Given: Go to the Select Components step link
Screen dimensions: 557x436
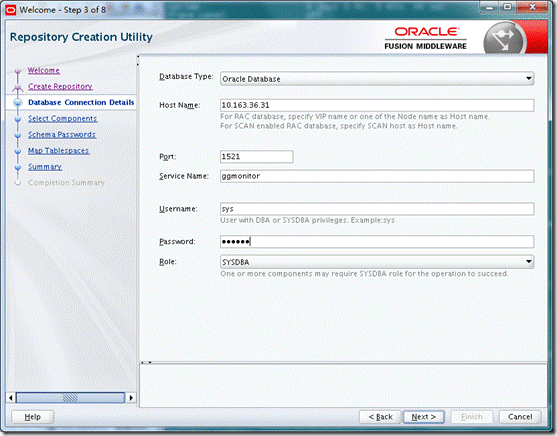Looking at the screenshot, I should coord(63,119).
